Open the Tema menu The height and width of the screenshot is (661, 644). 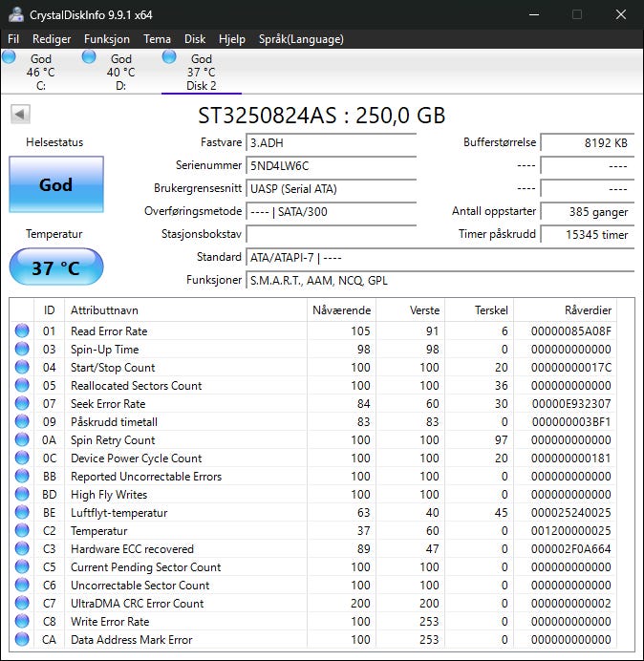(157, 39)
